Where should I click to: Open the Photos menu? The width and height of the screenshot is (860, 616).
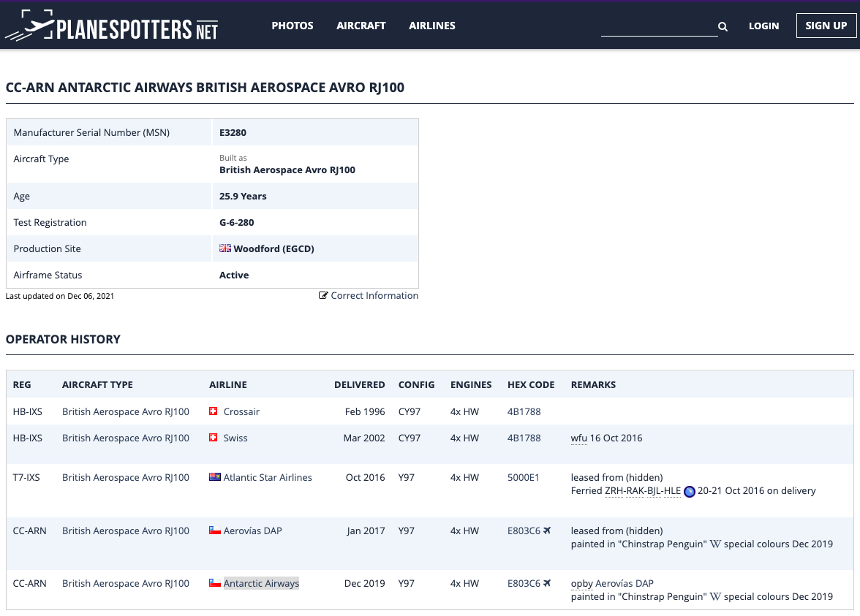tap(293, 26)
